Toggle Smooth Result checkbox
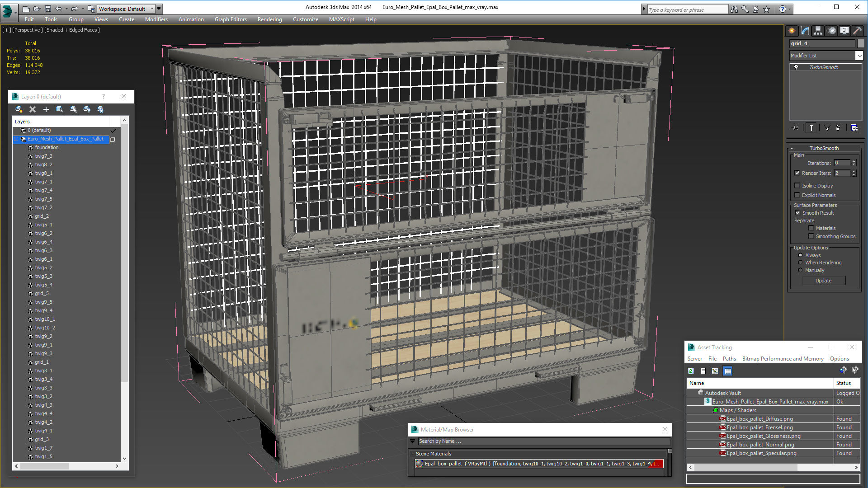Image resolution: width=868 pixels, height=488 pixels. pyautogui.click(x=798, y=213)
